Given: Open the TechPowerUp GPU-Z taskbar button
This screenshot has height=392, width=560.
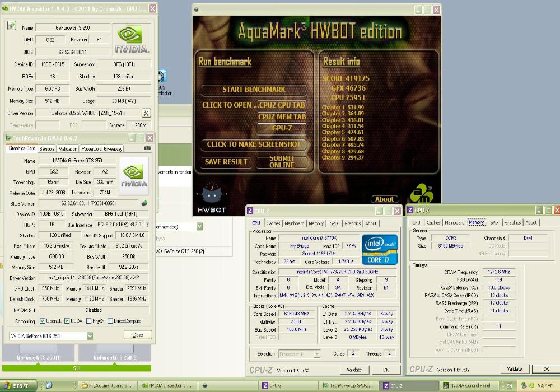Looking at the screenshot, I should [348, 386].
